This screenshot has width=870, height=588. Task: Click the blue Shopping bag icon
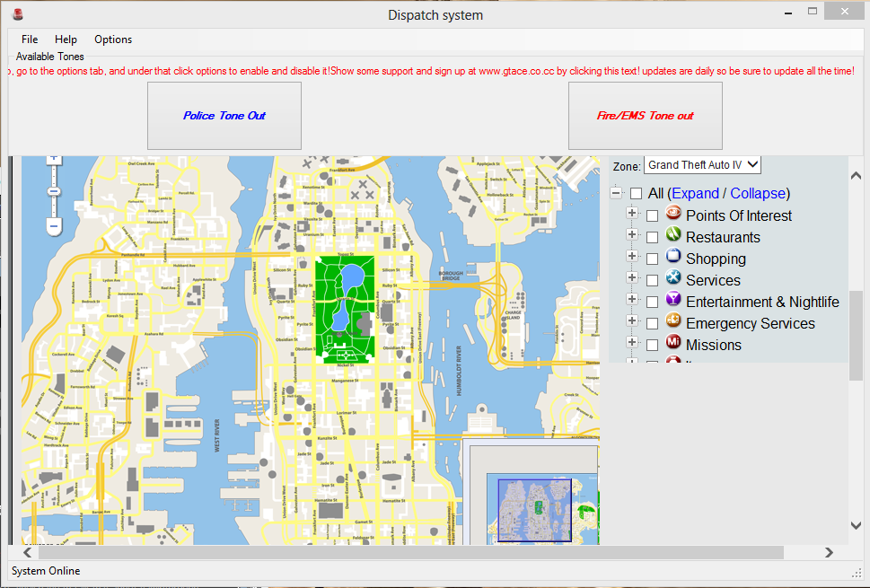pyautogui.click(x=673, y=259)
